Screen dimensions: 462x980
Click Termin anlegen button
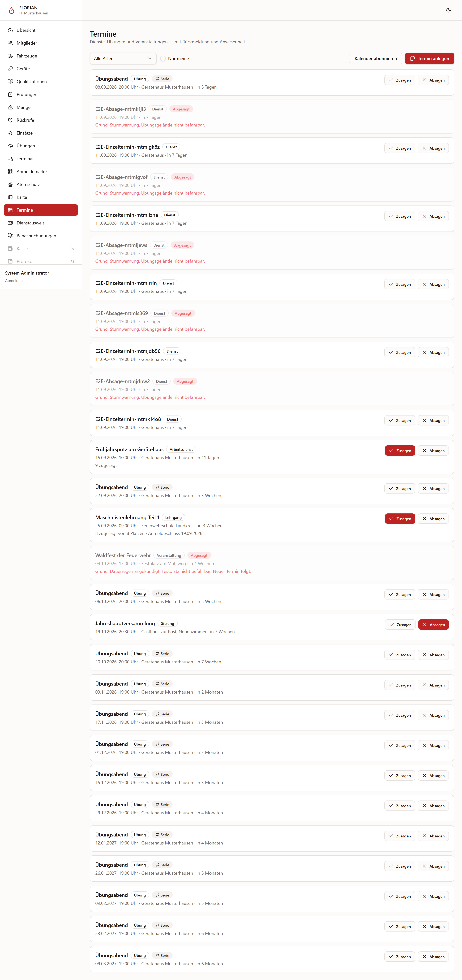tap(429, 59)
